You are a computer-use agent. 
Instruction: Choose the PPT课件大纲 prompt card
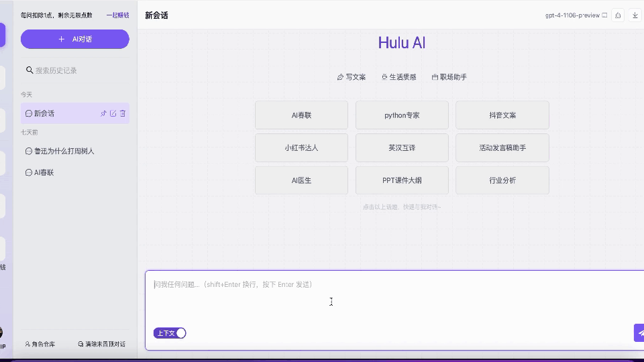point(402,180)
